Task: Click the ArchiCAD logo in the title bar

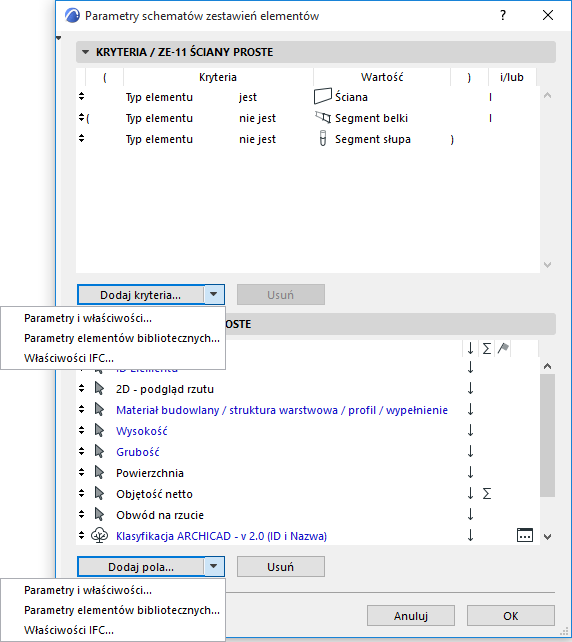Action: 72,16
